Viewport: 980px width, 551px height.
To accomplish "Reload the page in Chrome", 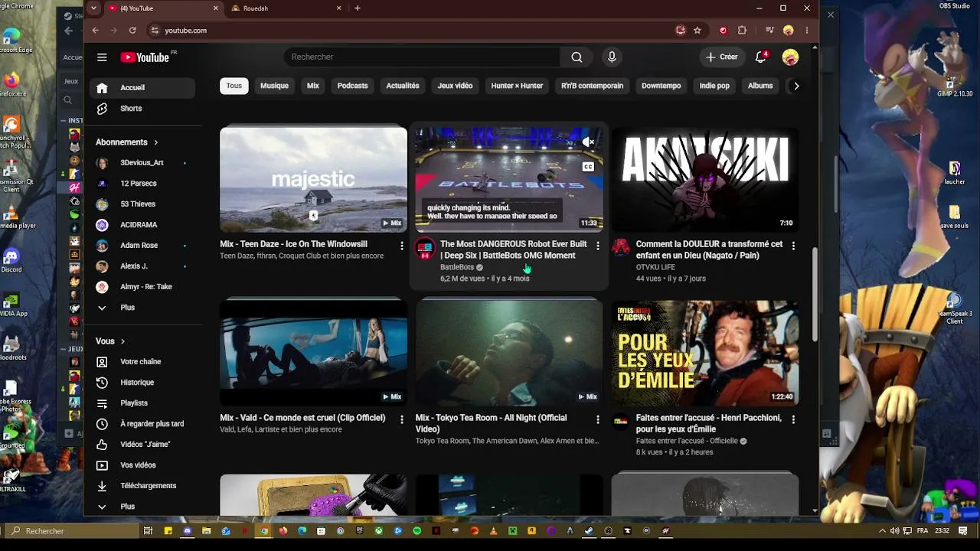I will pyautogui.click(x=132, y=31).
